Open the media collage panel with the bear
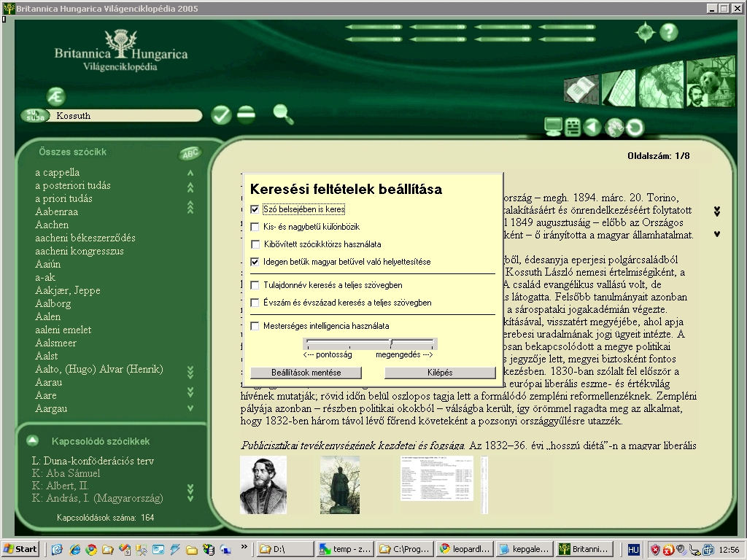This screenshot has width=747, height=560. 711,82
